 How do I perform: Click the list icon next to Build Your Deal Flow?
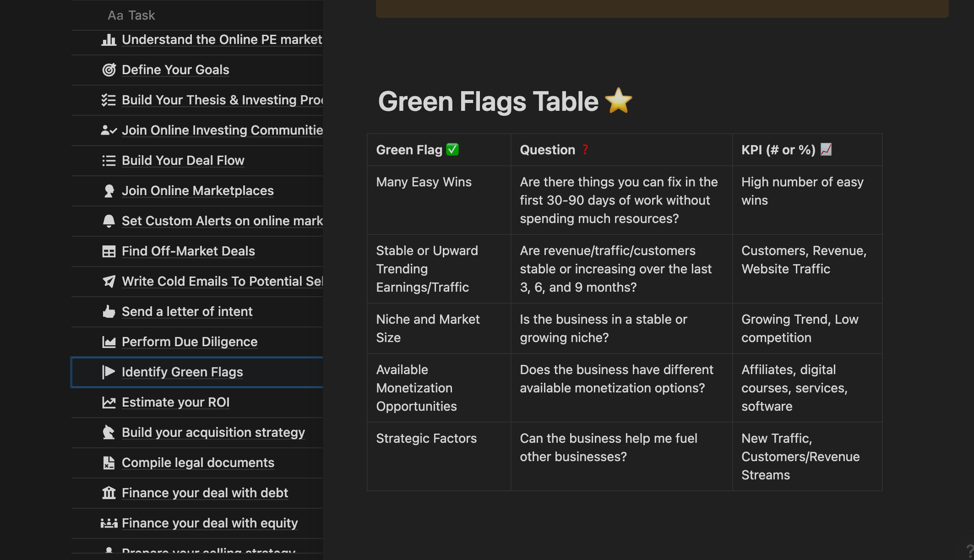click(x=109, y=160)
